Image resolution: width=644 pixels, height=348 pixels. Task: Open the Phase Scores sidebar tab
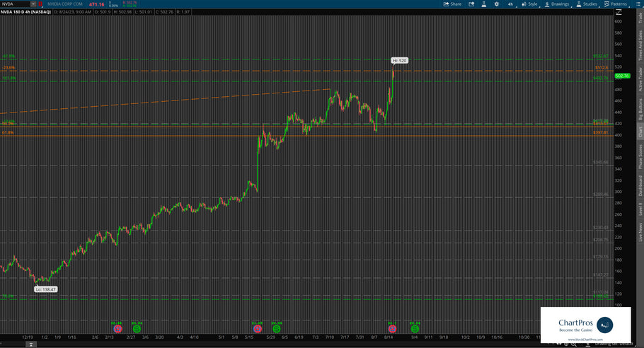coord(640,156)
